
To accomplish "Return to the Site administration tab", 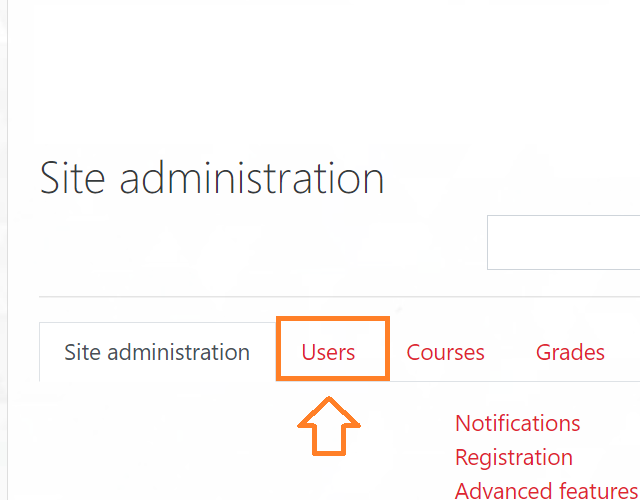I will coord(157,353).
